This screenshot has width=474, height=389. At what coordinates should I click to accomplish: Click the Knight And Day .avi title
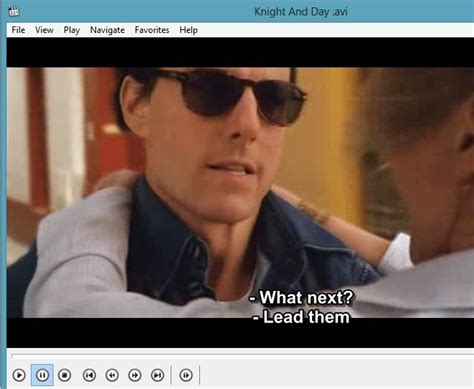click(301, 12)
